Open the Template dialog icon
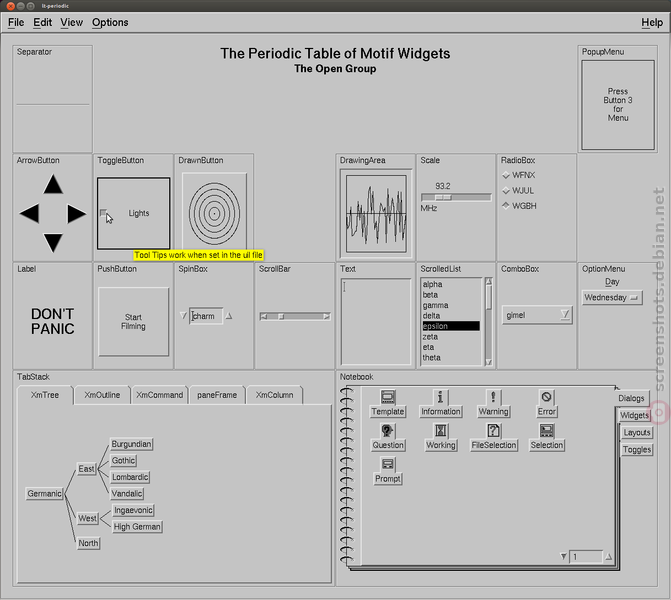Viewport: 671px width, 600px height. tap(388, 397)
